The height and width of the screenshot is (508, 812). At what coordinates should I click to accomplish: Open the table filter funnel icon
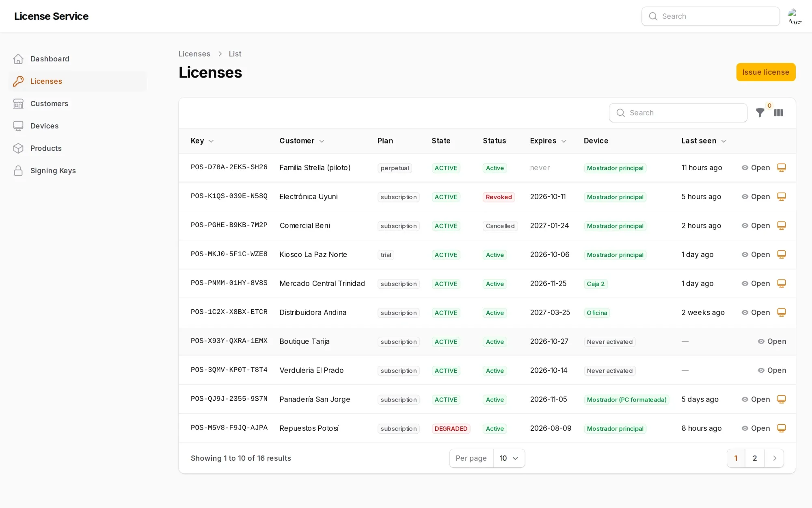760,113
